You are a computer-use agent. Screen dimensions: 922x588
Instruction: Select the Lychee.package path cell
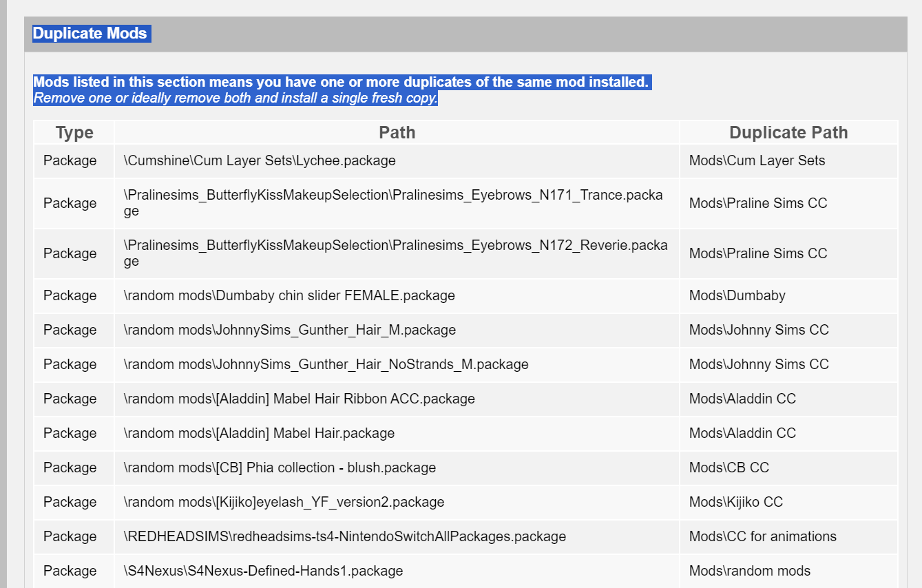coord(397,160)
